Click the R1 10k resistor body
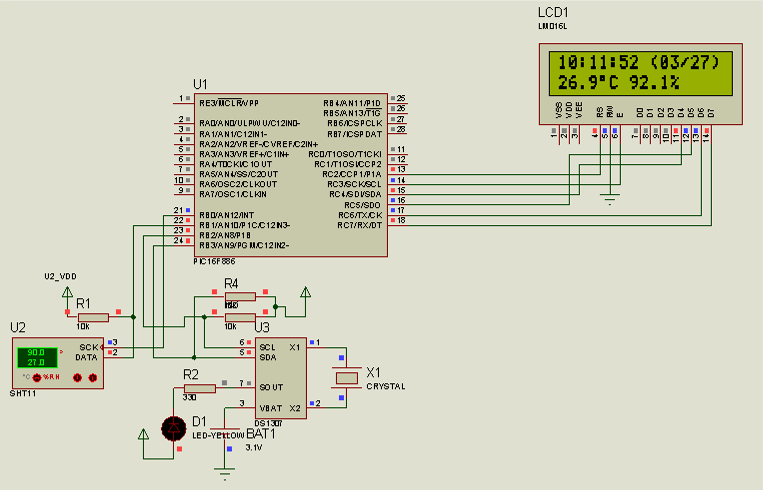 93,317
